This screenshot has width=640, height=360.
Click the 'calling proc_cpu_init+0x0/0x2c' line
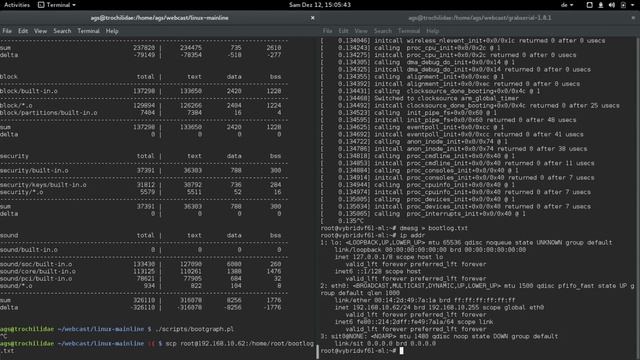click(x=412, y=48)
